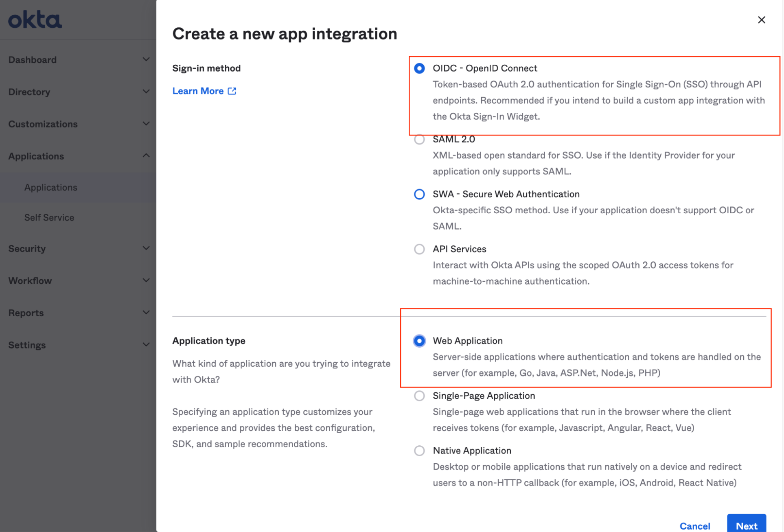Select SAML 2.0 radio button
784x532 pixels.
[419, 140]
